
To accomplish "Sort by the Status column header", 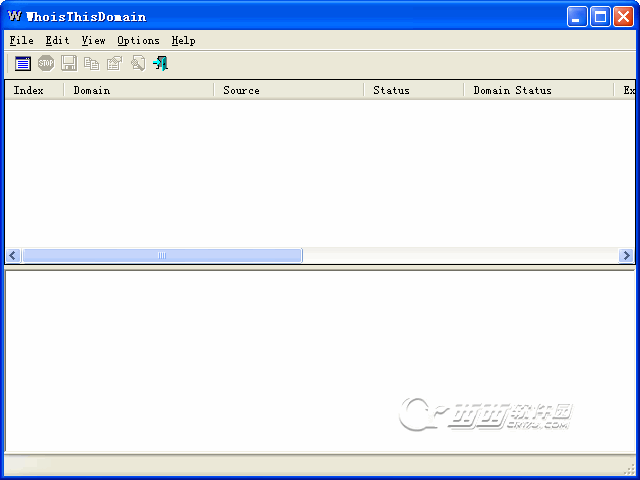I will pos(413,90).
